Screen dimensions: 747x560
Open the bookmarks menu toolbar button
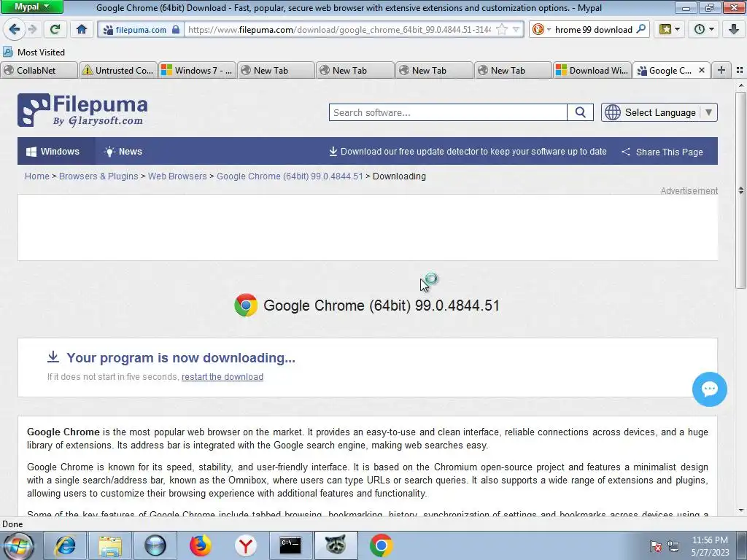[x=670, y=29]
